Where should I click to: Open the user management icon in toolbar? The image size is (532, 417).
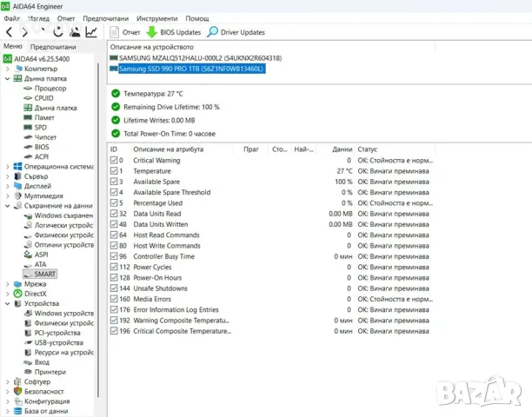coord(75,32)
